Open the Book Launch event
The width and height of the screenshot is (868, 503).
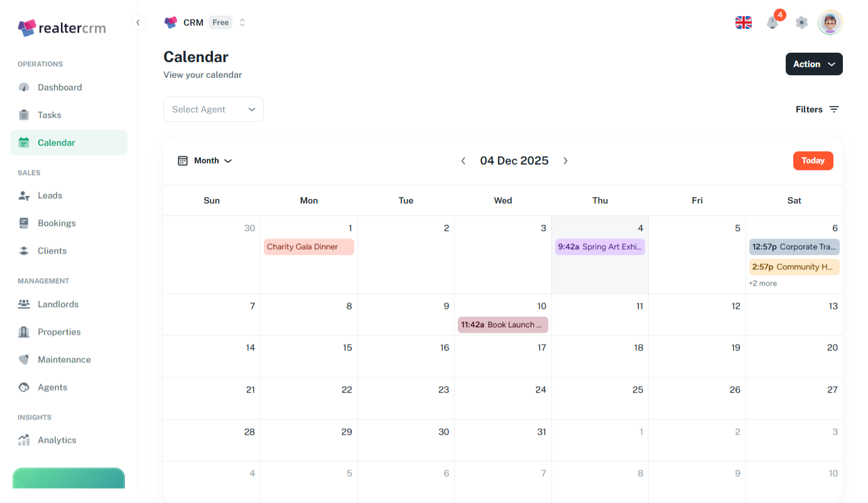click(502, 325)
